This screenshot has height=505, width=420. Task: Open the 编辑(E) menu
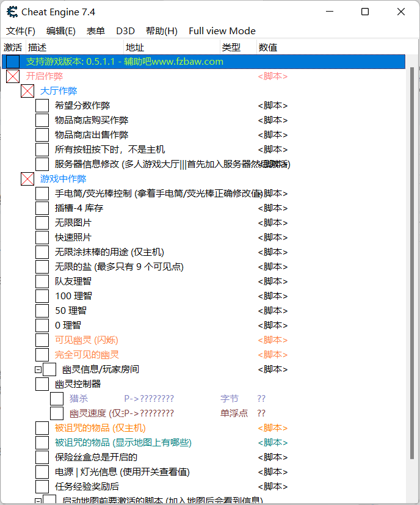tap(61, 31)
